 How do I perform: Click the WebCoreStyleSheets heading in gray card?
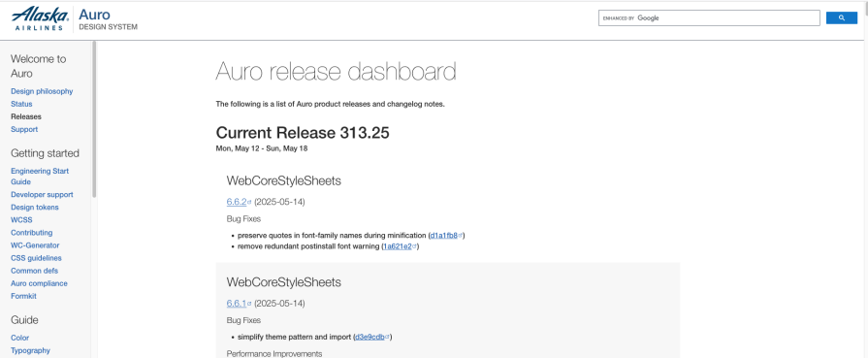283,282
